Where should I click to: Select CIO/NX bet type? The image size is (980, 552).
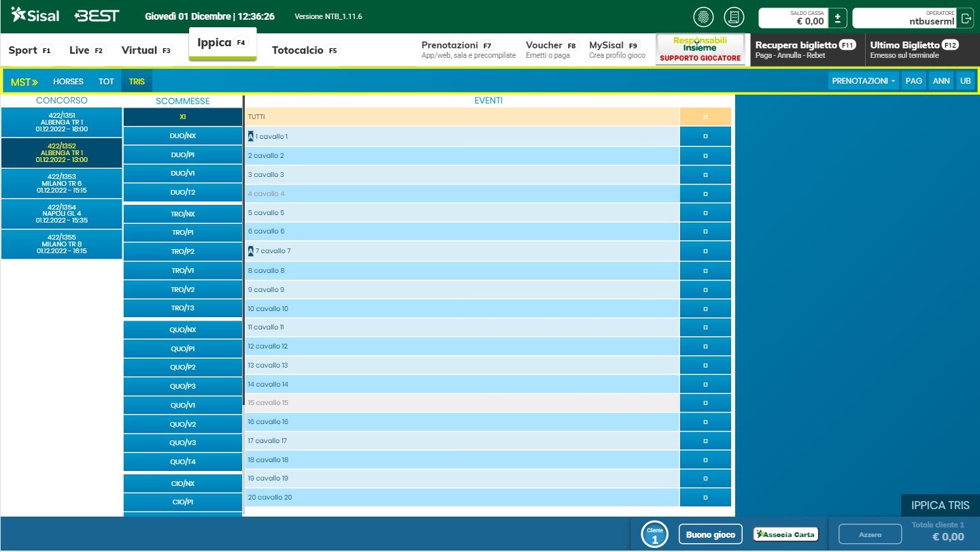(183, 484)
